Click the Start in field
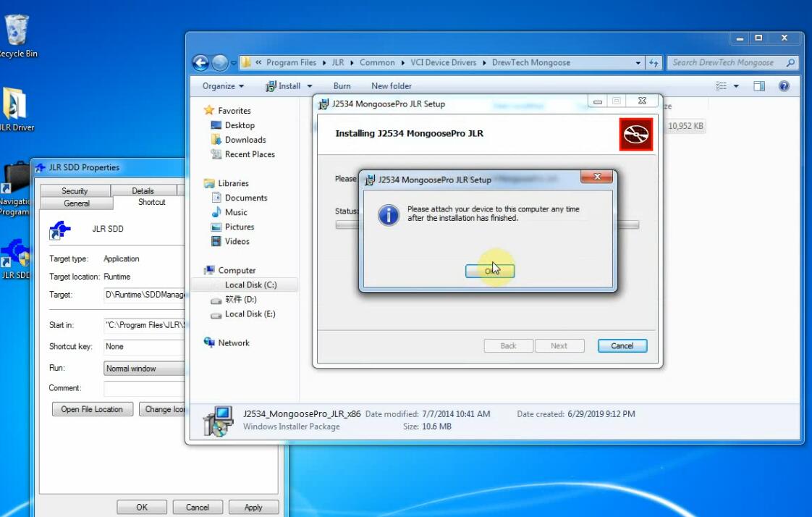The width and height of the screenshot is (812, 517). [145, 325]
